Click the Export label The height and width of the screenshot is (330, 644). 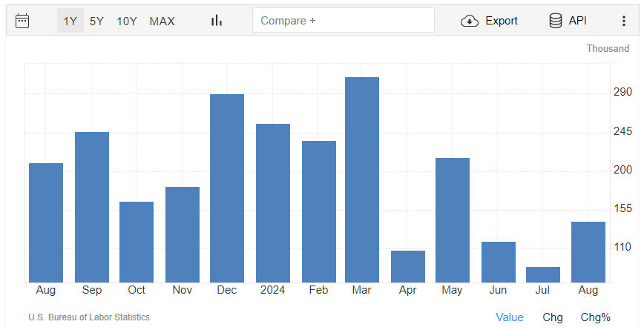[502, 21]
